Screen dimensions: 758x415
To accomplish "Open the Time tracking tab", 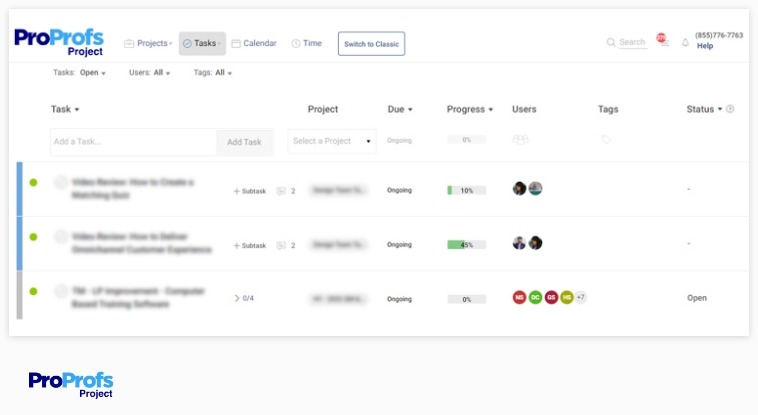I will pos(306,44).
